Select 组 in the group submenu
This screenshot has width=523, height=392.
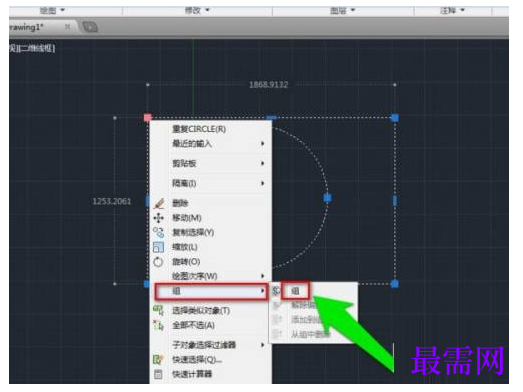coord(296,291)
